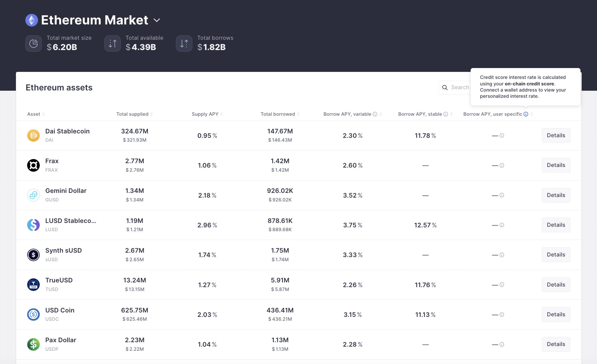The image size is (597, 364).
Task: Click user-specific APY info icon in Gemini Dollar row
Action: (x=502, y=195)
